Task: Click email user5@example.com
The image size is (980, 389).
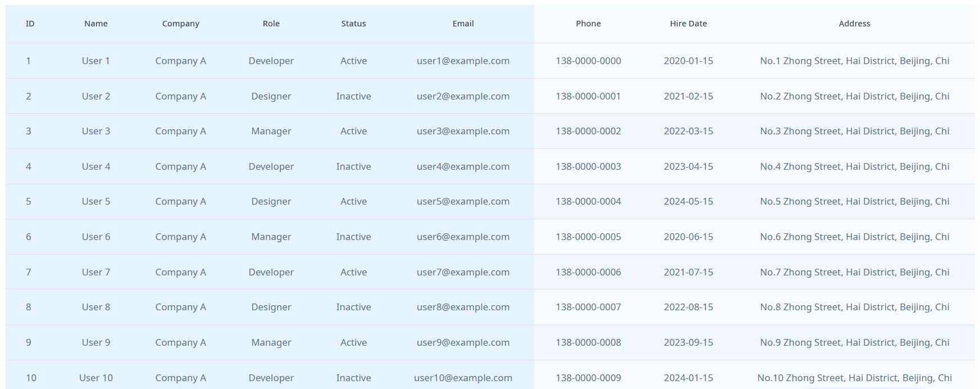Action: (463, 201)
